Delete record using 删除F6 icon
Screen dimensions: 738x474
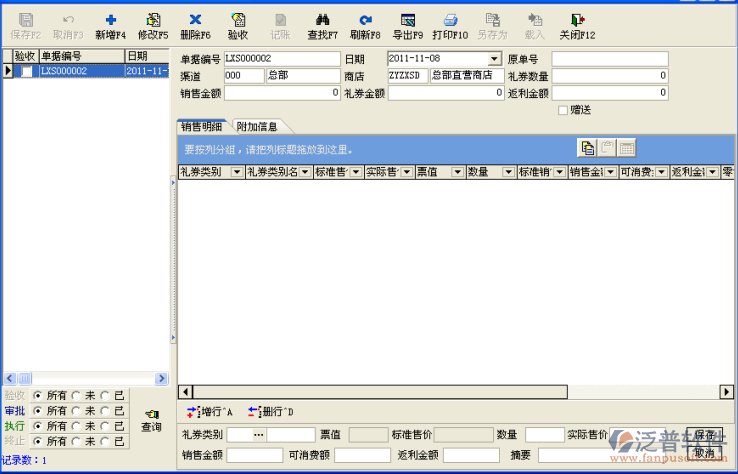coord(195,26)
